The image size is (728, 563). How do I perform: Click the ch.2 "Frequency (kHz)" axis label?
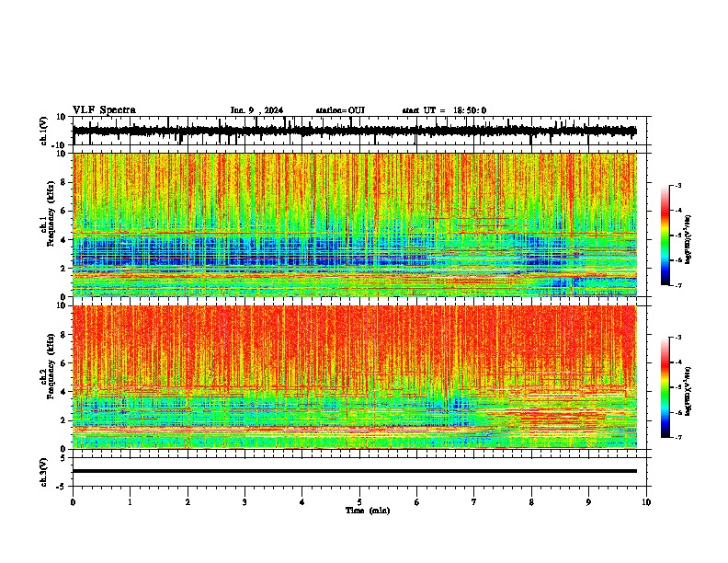51,366
